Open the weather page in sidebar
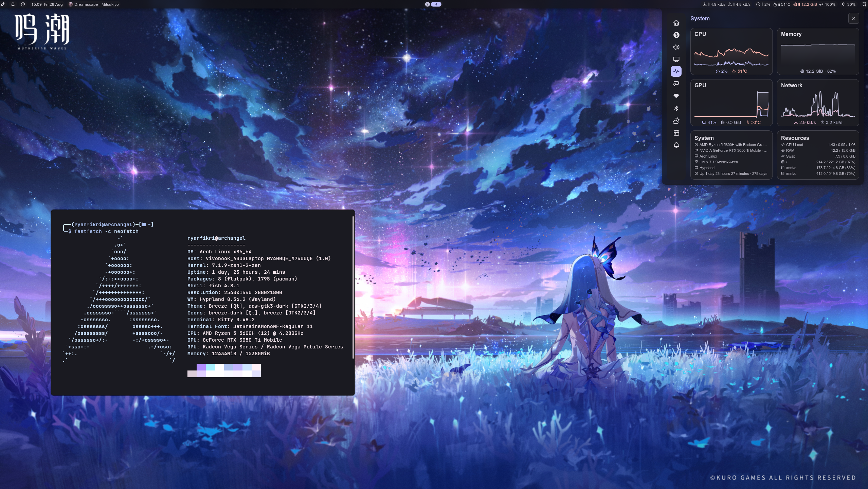The height and width of the screenshot is (489, 868). click(x=676, y=121)
